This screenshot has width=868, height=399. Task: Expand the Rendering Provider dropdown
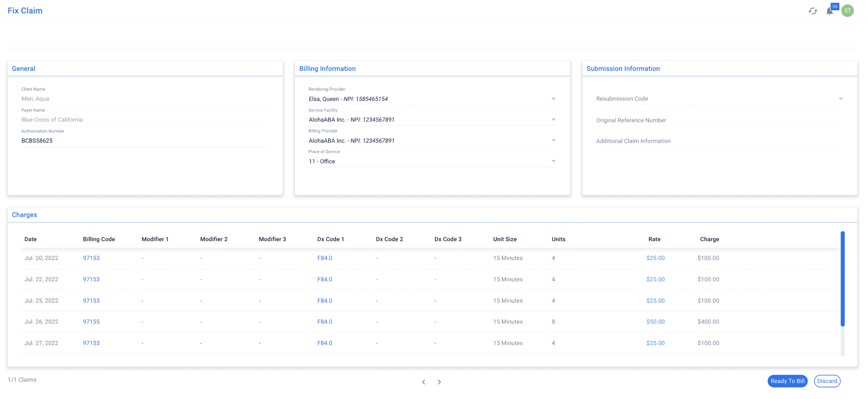click(553, 99)
